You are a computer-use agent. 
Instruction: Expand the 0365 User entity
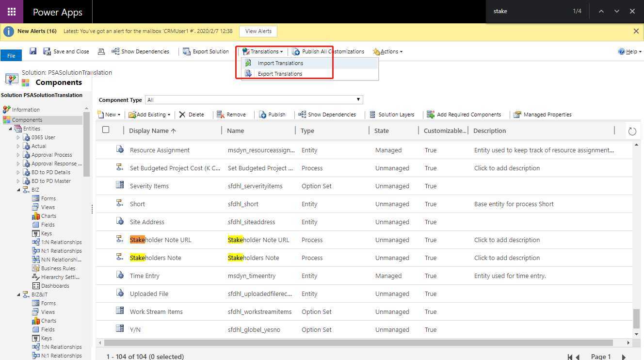pos(18,137)
